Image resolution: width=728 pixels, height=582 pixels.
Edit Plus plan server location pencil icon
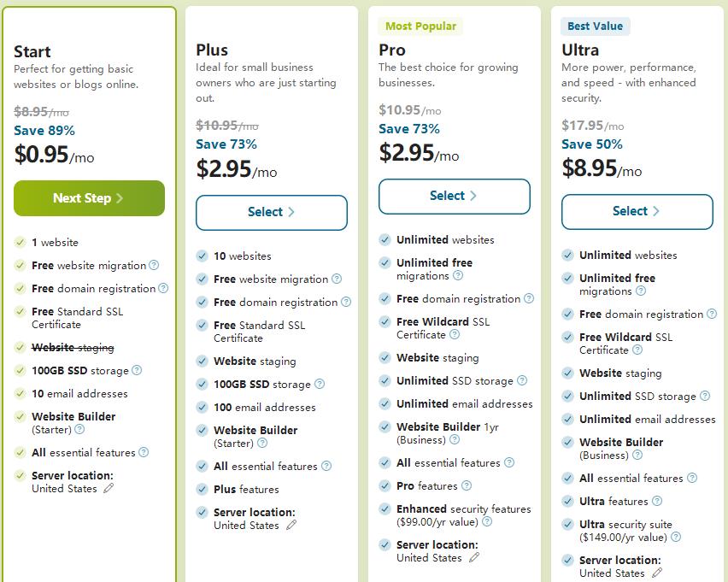[291, 526]
